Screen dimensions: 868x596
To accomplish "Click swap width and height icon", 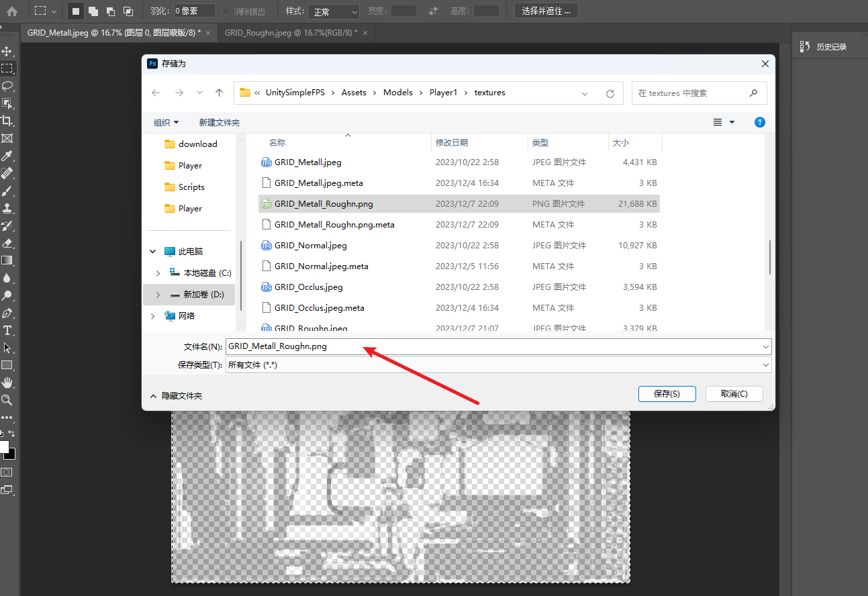I will click(x=433, y=11).
